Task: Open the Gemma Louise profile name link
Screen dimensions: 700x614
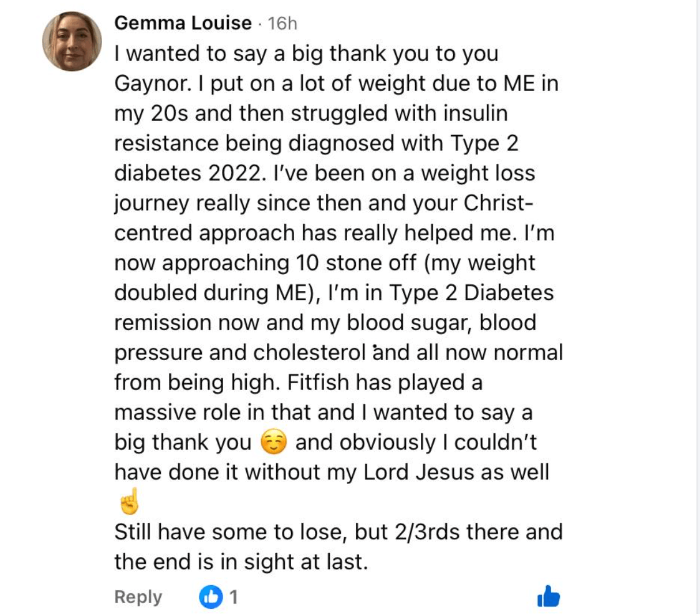Action: 183,23
